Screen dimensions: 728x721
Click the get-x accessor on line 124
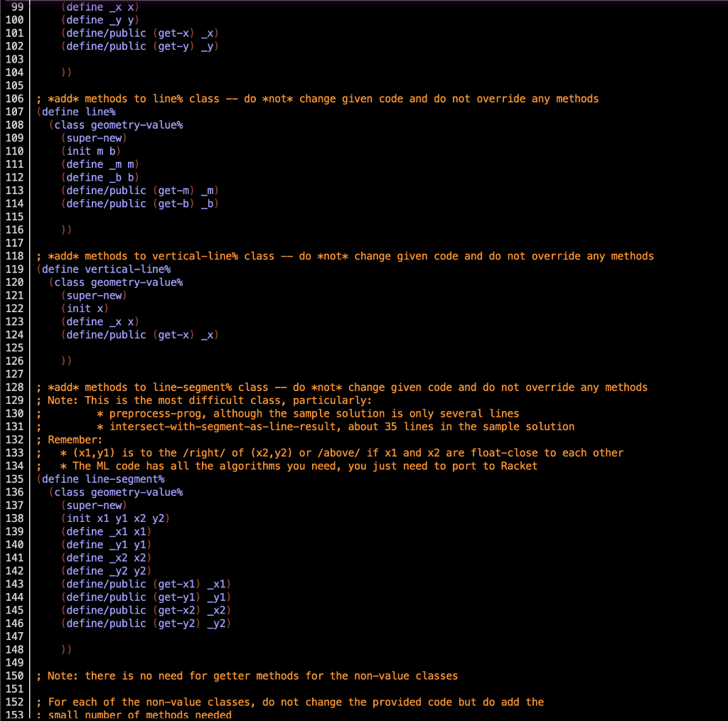pos(175,334)
